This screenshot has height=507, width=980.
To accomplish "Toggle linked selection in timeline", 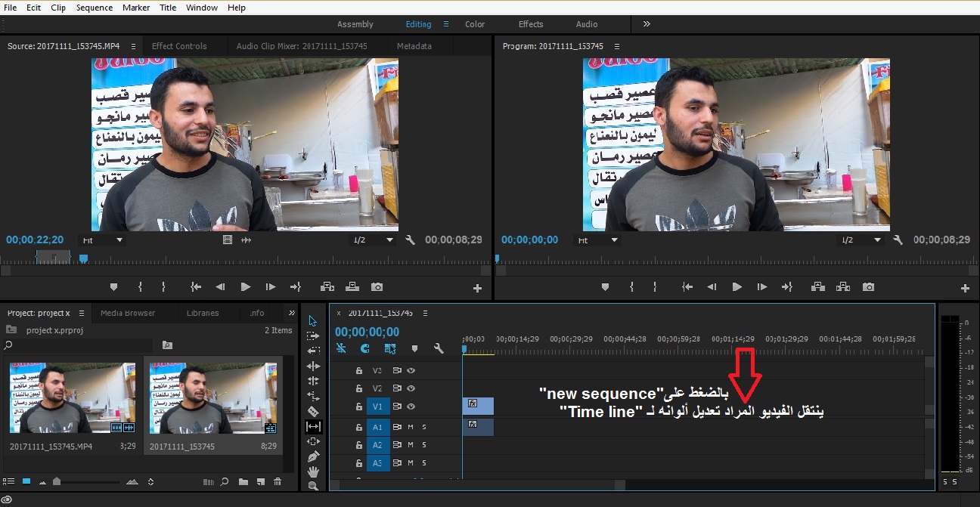I will click(x=389, y=348).
